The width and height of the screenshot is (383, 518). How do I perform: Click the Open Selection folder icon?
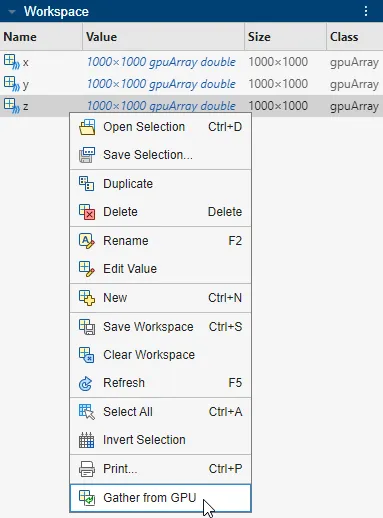pyautogui.click(x=87, y=127)
